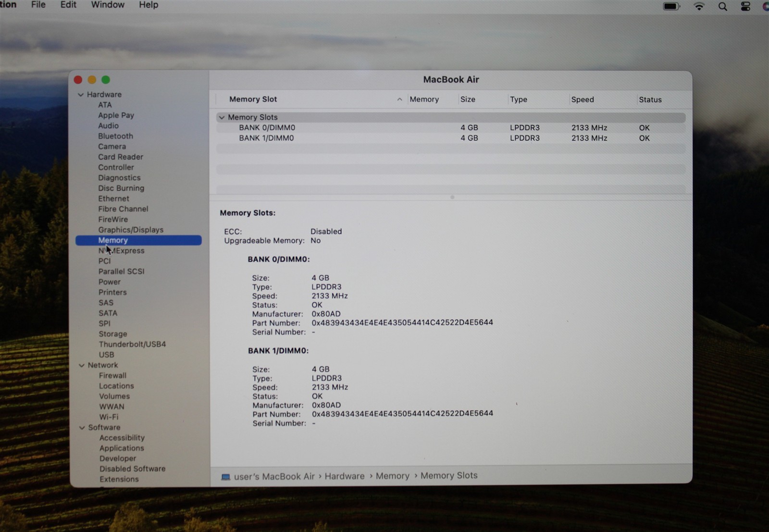Click the Memory column header
The height and width of the screenshot is (532, 769).
(424, 99)
